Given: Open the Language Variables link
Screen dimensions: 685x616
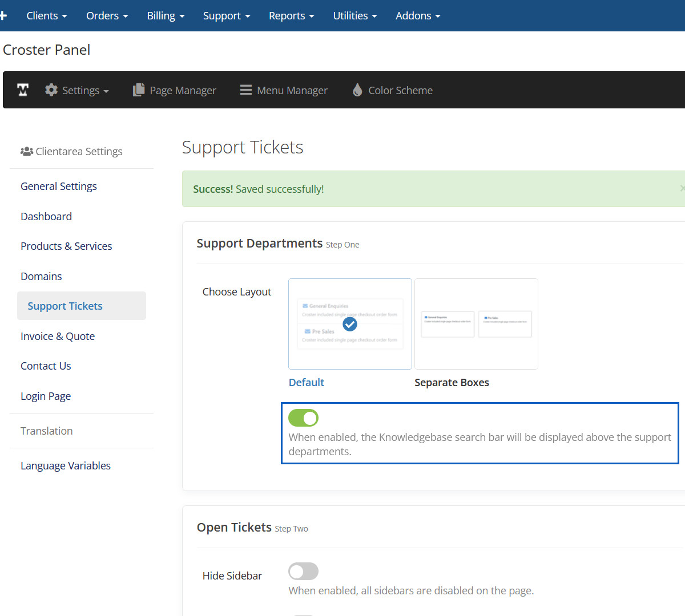Looking at the screenshot, I should click(x=66, y=466).
